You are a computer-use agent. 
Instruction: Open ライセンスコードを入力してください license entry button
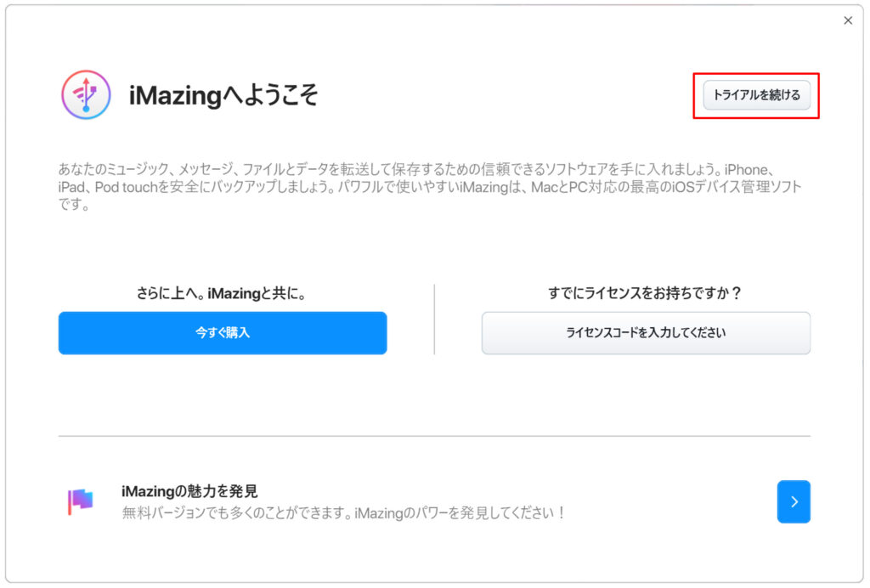pyautogui.click(x=646, y=333)
